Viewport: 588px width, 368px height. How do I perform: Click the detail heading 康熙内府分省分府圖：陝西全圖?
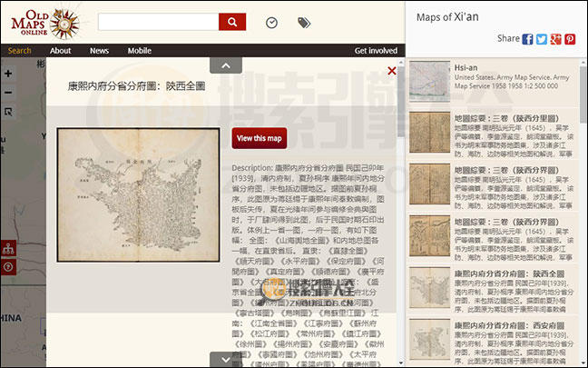[x=136, y=86]
